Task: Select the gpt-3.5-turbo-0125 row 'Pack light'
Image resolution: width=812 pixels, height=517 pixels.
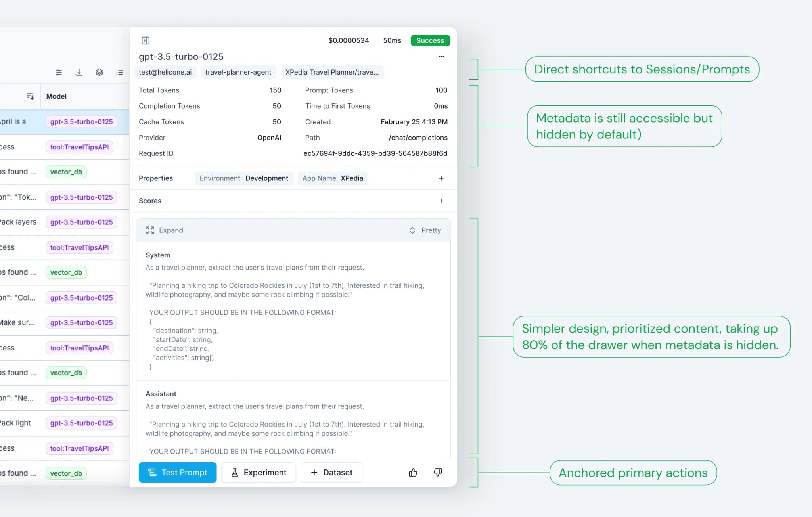Action: (65, 423)
